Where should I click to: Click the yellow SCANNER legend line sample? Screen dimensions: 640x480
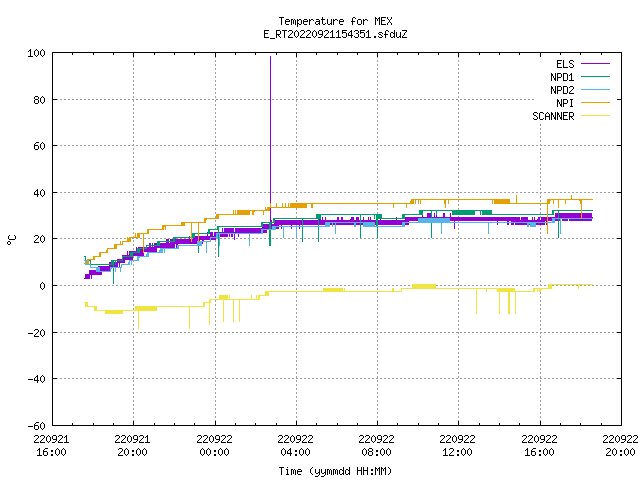(596, 116)
